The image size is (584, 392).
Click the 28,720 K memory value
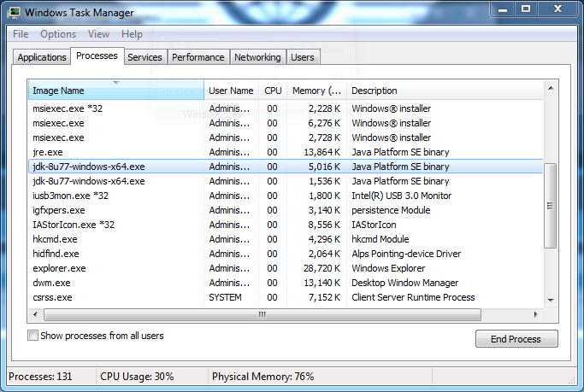tap(321, 268)
